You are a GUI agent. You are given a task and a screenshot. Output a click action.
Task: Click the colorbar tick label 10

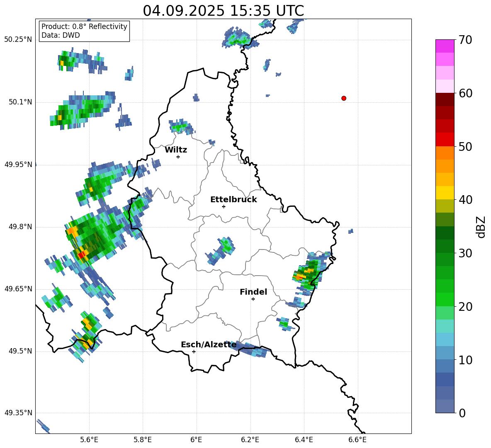point(465,360)
